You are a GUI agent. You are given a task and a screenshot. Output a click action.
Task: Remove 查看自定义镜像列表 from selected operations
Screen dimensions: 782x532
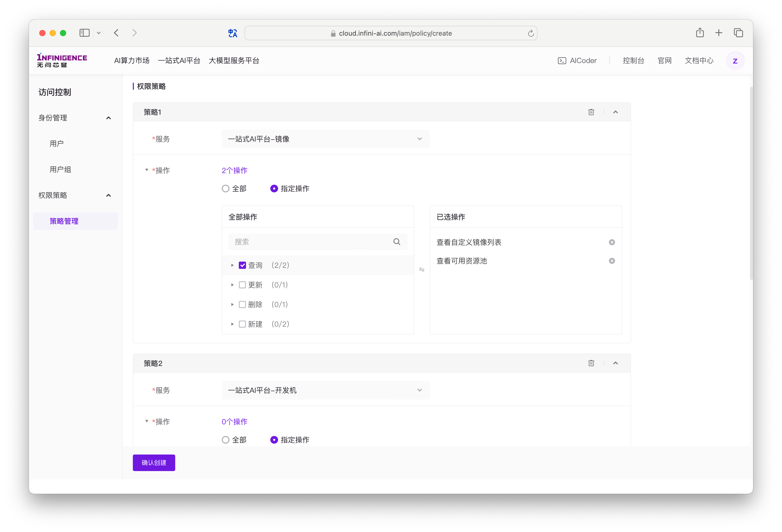point(612,242)
